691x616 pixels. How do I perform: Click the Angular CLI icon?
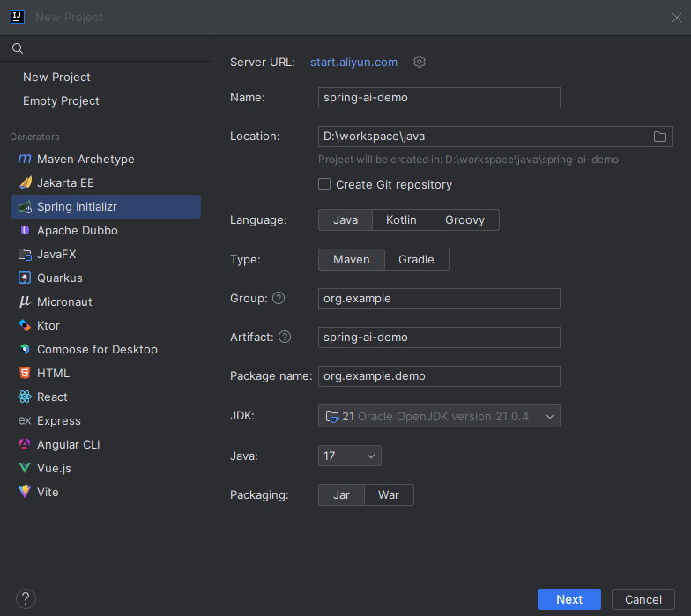tap(25, 444)
